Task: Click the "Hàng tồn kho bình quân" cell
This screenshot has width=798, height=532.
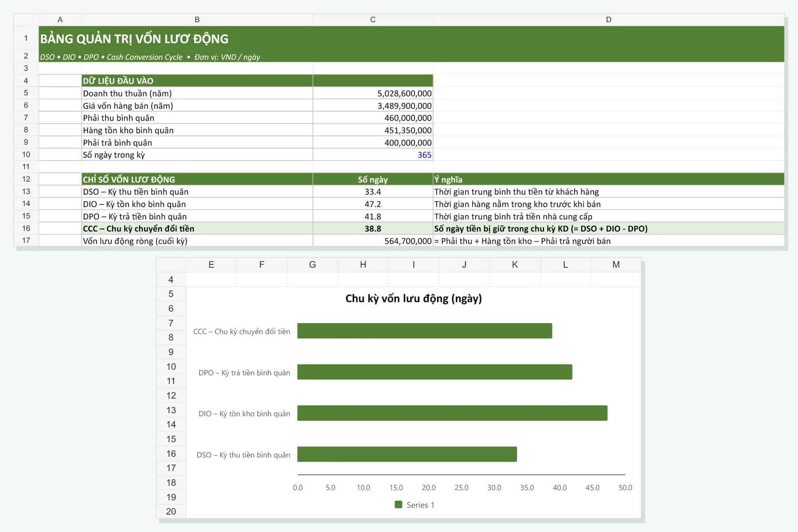Action: (x=197, y=130)
